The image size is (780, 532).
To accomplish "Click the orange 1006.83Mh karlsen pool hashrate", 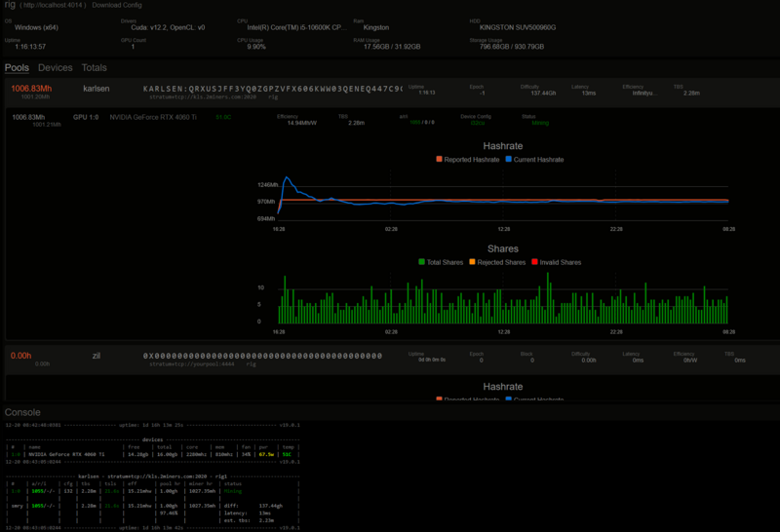I will 31,89.
